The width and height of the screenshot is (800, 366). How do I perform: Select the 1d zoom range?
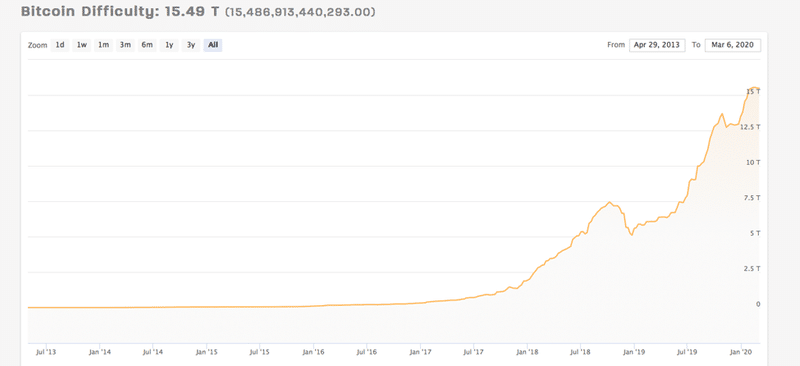tap(60, 45)
